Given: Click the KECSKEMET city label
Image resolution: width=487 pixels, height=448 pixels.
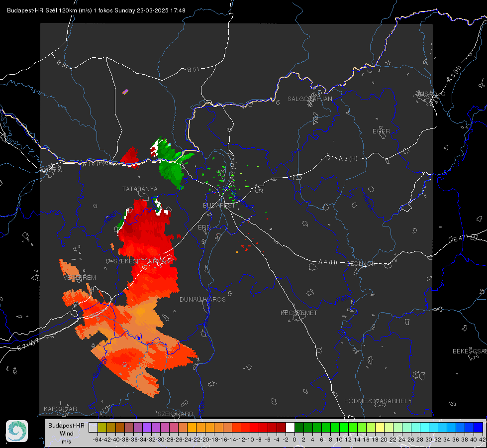Looking at the screenshot, I should [x=299, y=313].
